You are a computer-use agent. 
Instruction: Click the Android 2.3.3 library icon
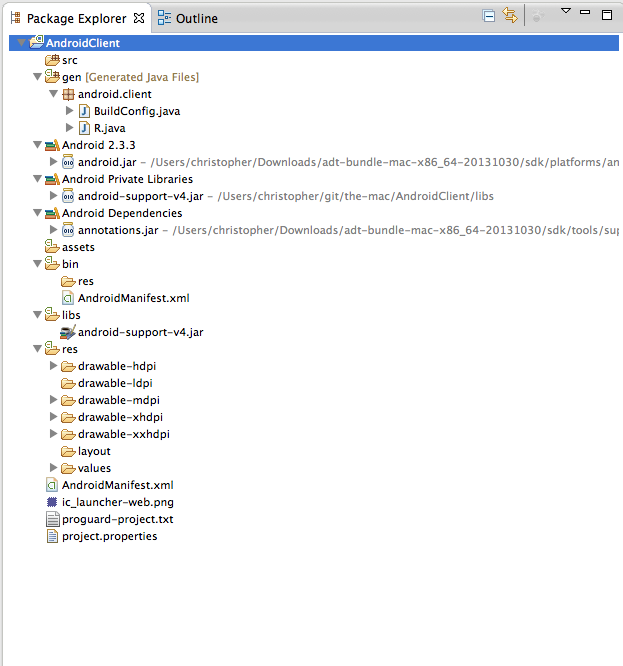(52, 145)
